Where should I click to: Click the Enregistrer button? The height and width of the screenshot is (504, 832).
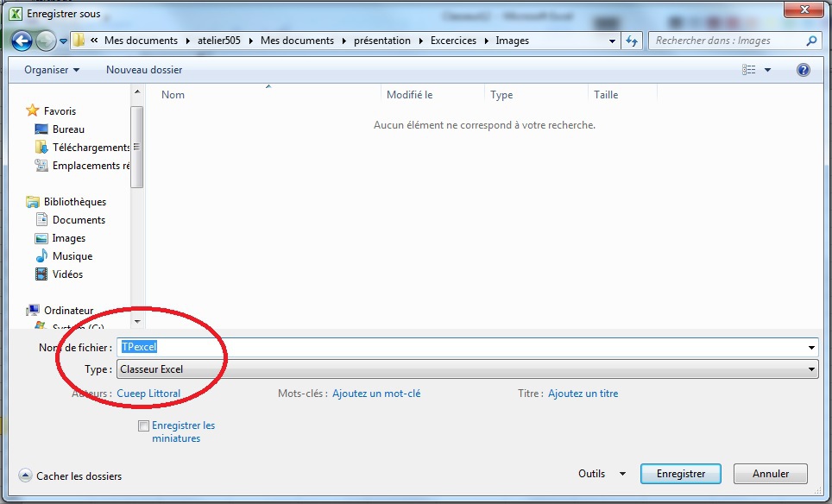680,474
